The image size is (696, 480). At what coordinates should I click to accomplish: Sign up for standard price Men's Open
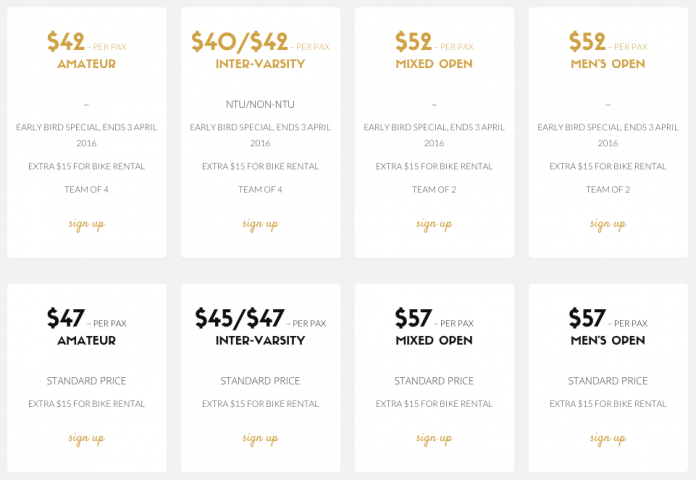tap(608, 439)
